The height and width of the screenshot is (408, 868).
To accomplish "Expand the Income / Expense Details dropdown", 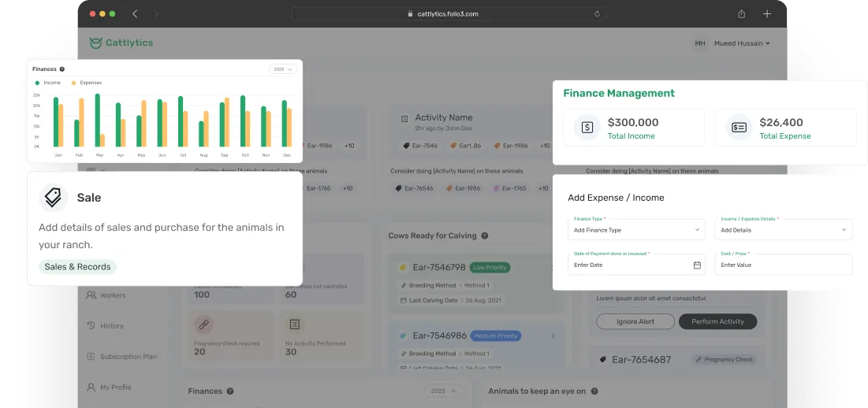I will 784,230.
